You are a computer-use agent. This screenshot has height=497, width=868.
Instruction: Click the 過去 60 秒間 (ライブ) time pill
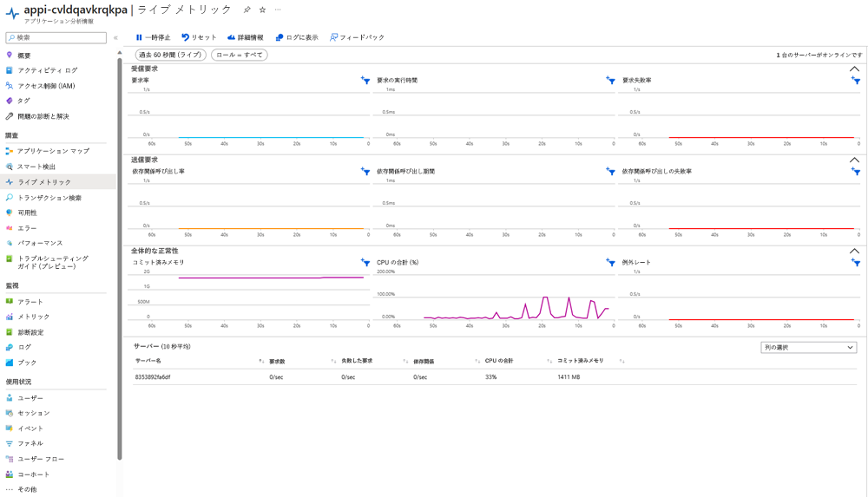(170, 55)
